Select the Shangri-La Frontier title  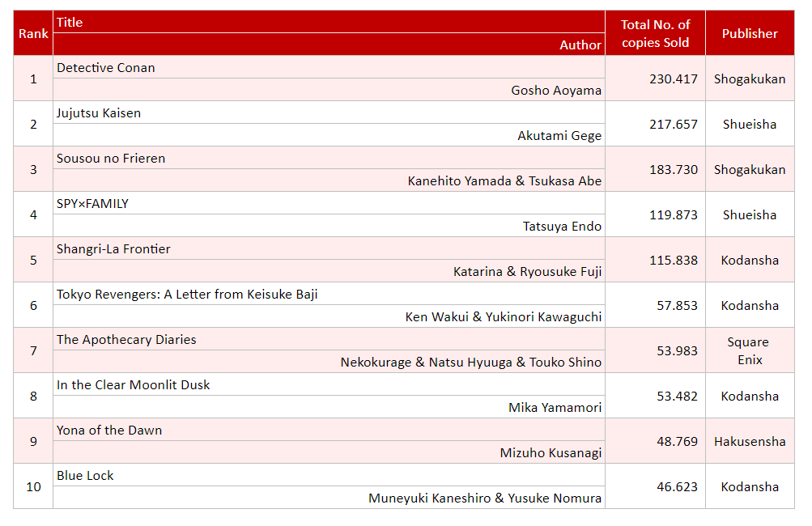[x=113, y=249]
